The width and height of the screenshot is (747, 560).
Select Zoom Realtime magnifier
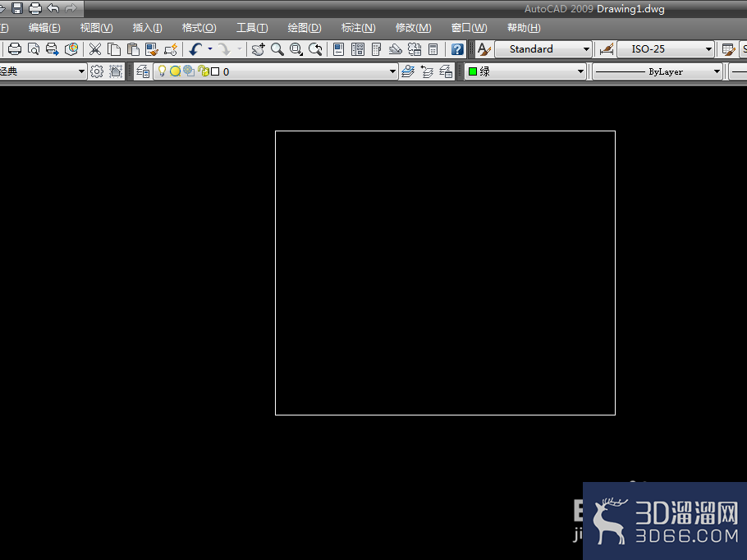pos(277,49)
